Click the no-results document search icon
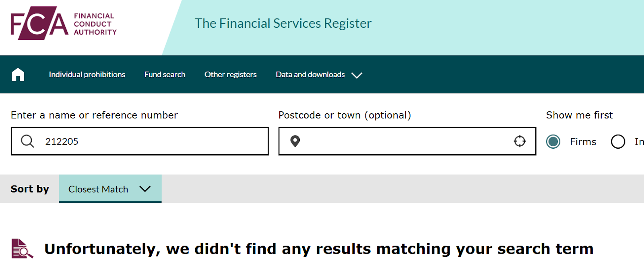Viewport: 644px width, 266px height. click(x=22, y=249)
